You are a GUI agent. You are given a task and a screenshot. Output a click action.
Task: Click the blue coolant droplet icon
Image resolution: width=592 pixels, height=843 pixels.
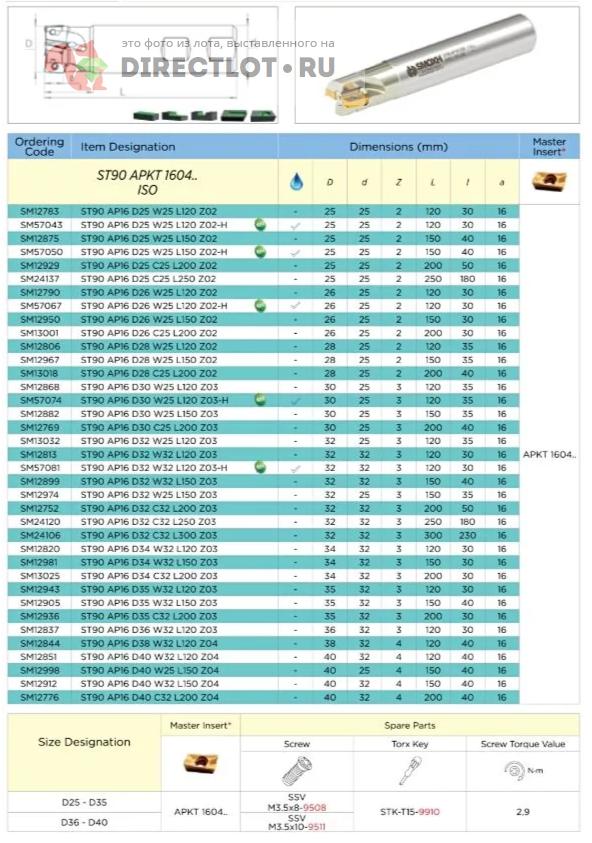click(x=296, y=181)
